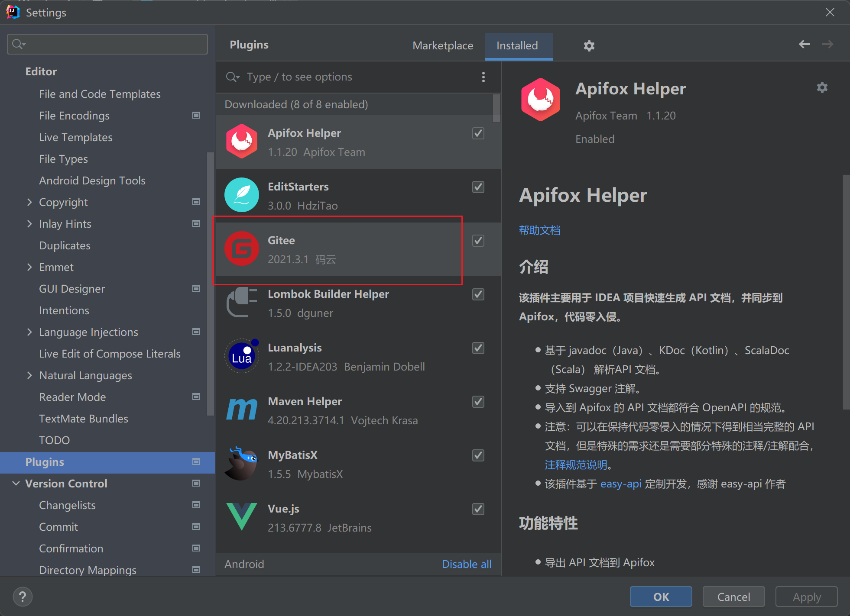The height and width of the screenshot is (616, 850).
Task: Click project-level icon beside File Encodings
Action: point(196,115)
